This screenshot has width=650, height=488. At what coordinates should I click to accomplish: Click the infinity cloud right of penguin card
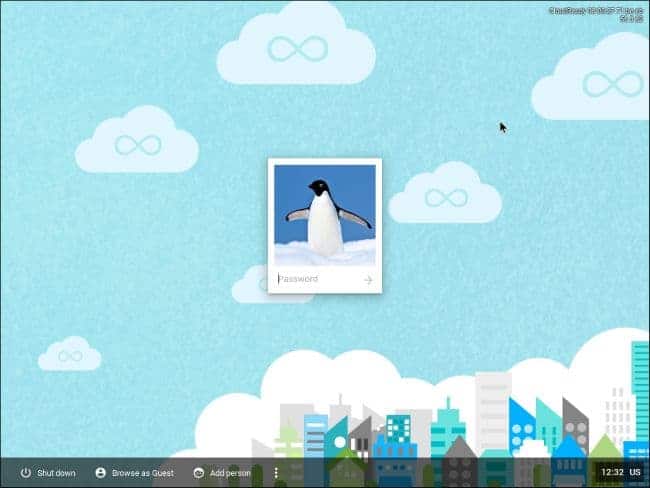click(444, 196)
